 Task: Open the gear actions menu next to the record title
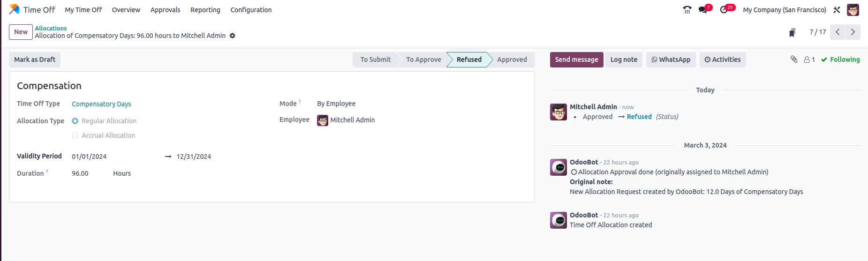click(x=232, y=36)
